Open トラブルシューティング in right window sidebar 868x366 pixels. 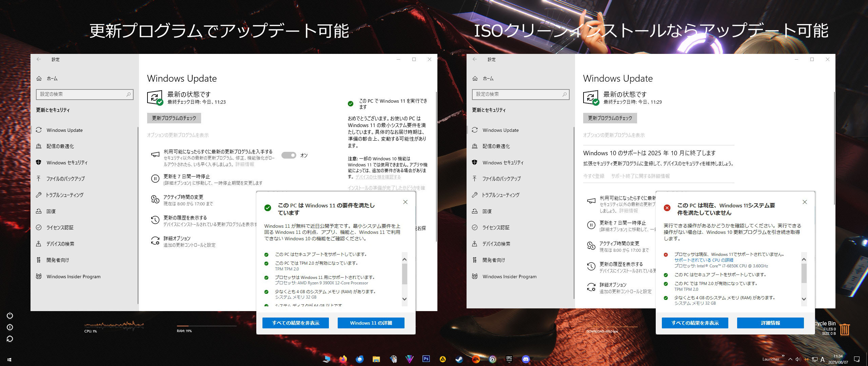coord(520,195)
